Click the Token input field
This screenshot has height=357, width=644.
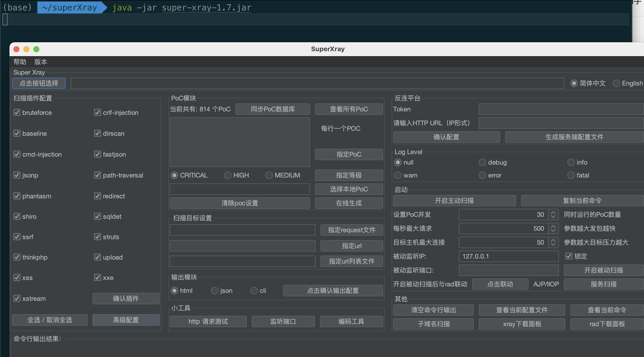[560, 109]
